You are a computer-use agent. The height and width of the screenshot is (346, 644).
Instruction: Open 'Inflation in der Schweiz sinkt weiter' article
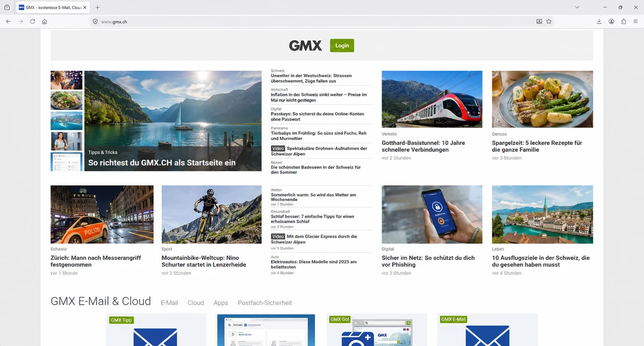319,98
